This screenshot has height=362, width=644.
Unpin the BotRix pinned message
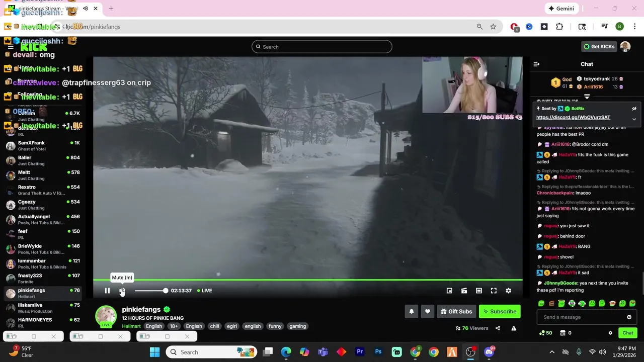[634, 109]
